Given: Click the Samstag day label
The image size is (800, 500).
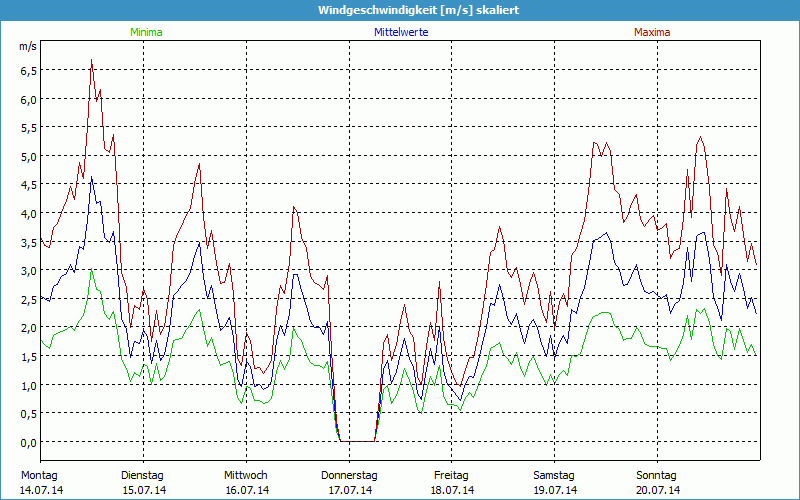Looking at the screenshot, I should click(554, 476).
